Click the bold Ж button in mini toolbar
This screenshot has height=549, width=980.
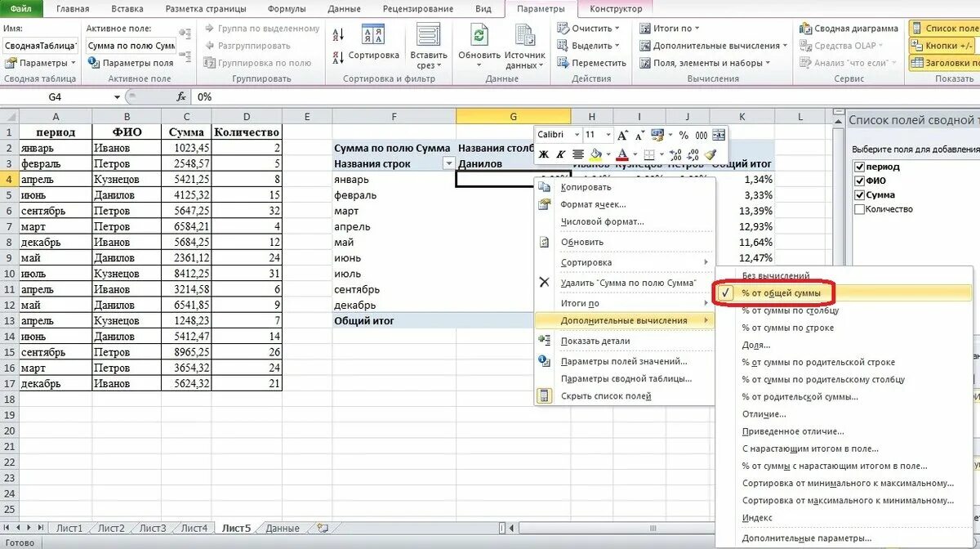pyautogui.click(x=543, y=154)
